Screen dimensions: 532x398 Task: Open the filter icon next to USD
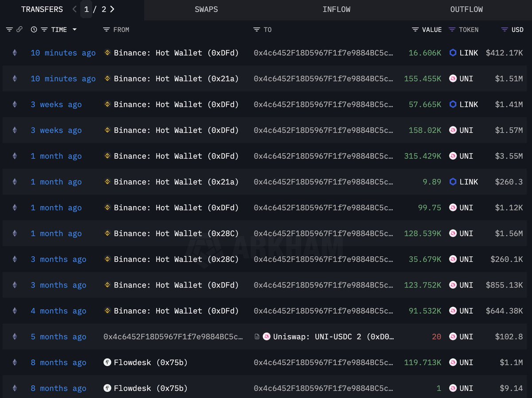click(505, 30)
